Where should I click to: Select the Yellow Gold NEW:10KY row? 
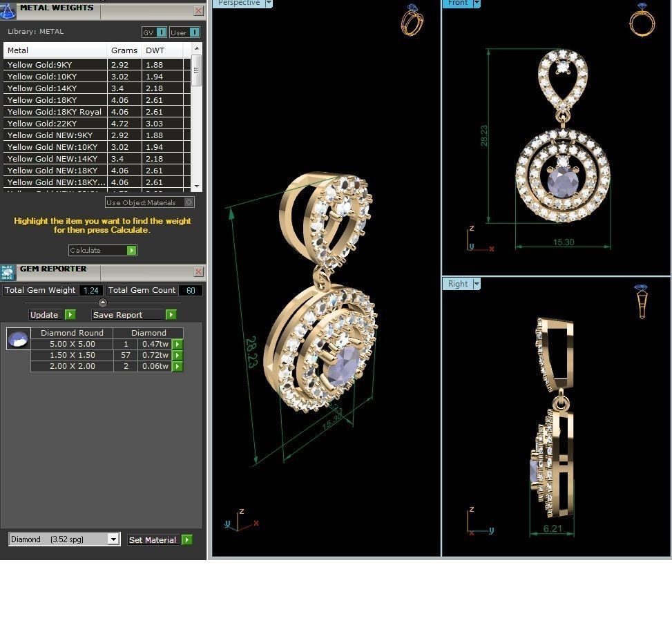click(97, 147)
